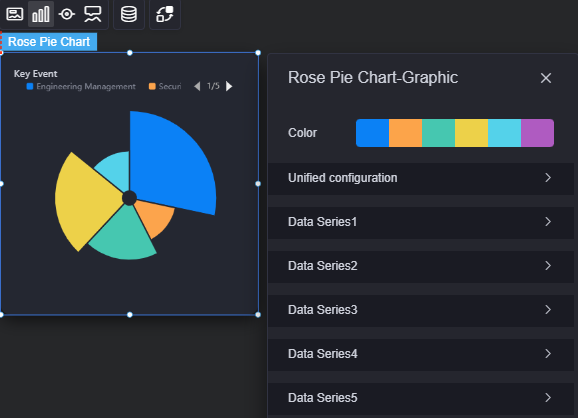Open the presentation board icon
The height and width of the screenshot is (418, 578).
click(x=93, y=14)
